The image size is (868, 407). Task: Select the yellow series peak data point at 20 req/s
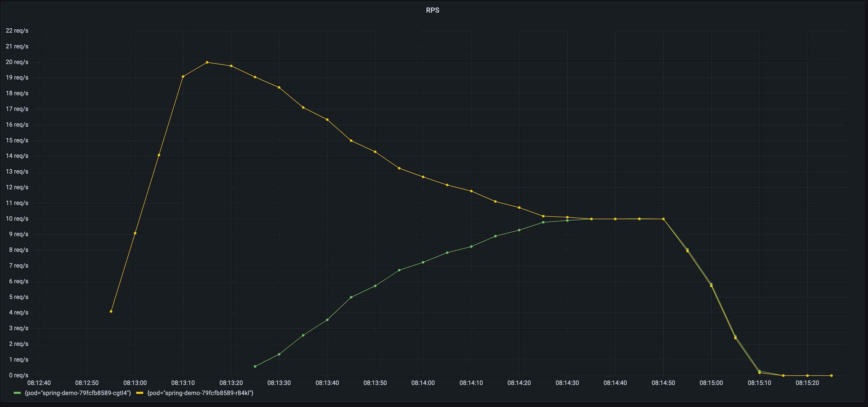coord(207,62)
